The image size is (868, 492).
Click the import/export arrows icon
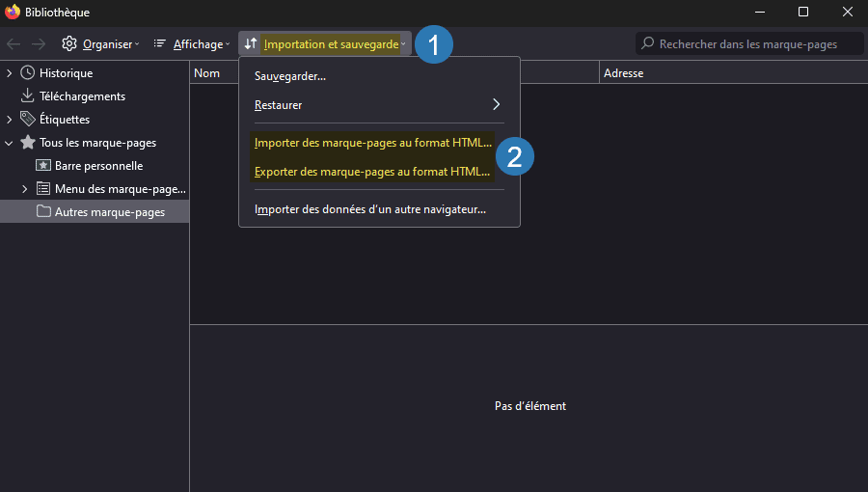[251, 43]
